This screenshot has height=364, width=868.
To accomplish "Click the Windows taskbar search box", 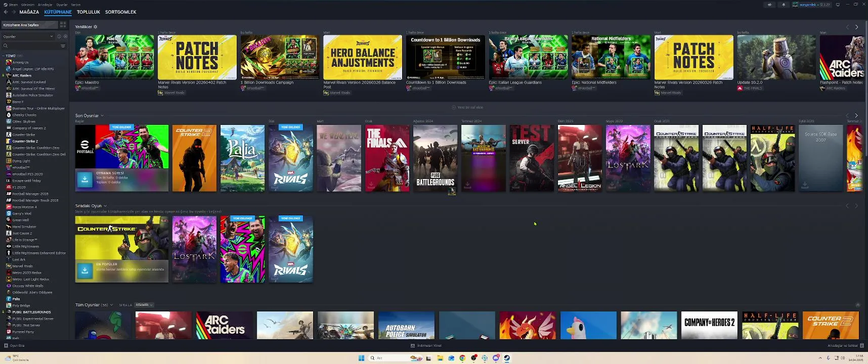I will tap(396, 358).
